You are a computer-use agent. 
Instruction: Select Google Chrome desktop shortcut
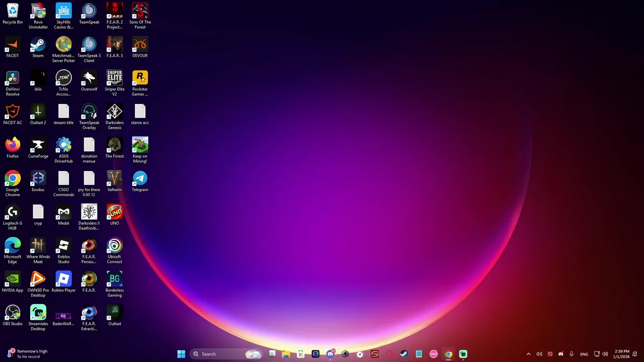pyautogui.click(x=13, y=184)
